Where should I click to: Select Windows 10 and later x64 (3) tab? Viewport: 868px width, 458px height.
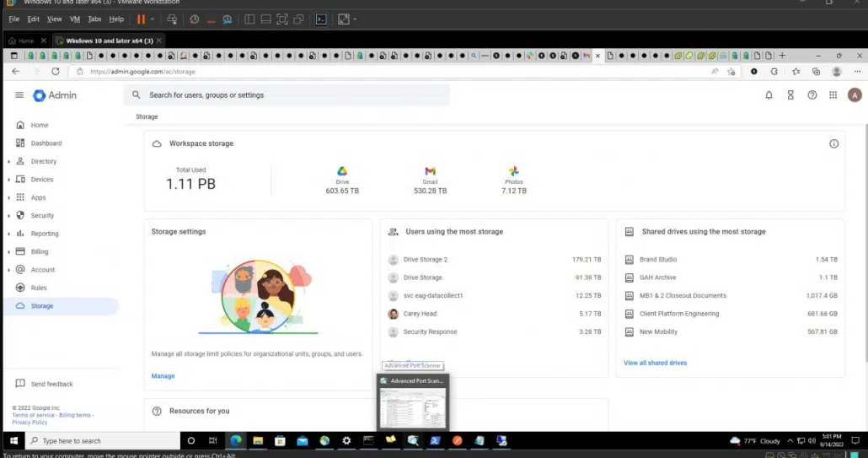point(109,41)
